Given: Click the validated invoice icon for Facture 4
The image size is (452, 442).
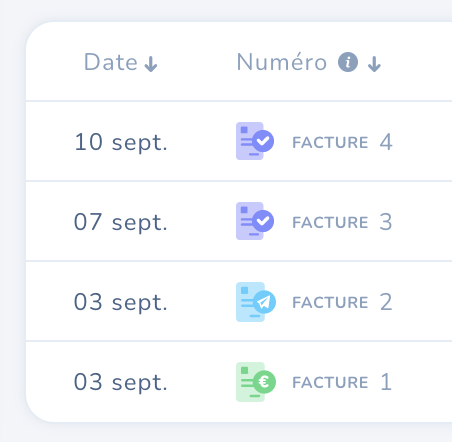Looking at the screenshot, I should click(x=255, y=141).
